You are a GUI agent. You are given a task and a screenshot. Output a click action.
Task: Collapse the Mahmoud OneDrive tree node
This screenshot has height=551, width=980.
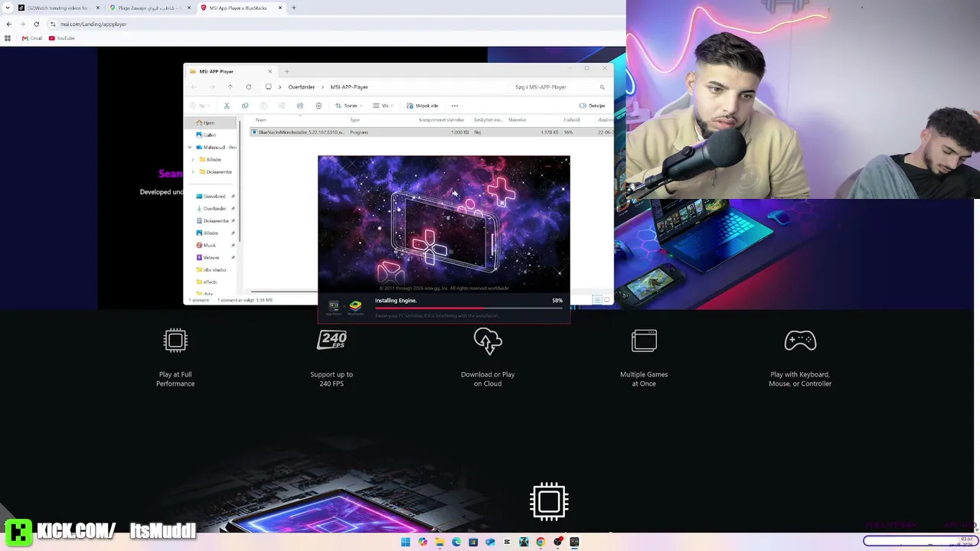189,147
